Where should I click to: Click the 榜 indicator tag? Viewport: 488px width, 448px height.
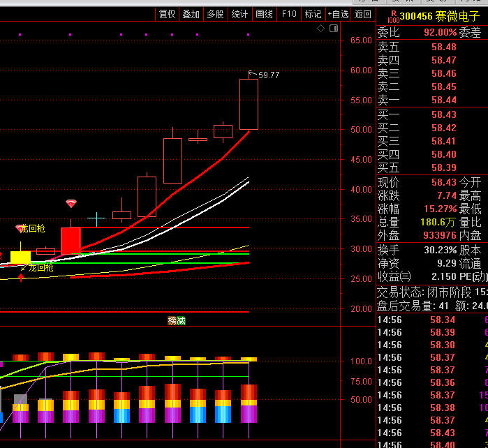[171, 320]
